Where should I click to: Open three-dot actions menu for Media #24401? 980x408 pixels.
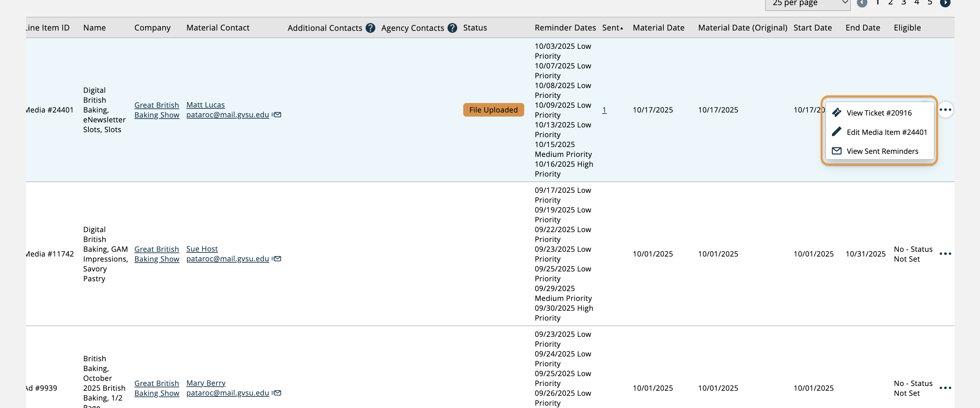[945, 110]
